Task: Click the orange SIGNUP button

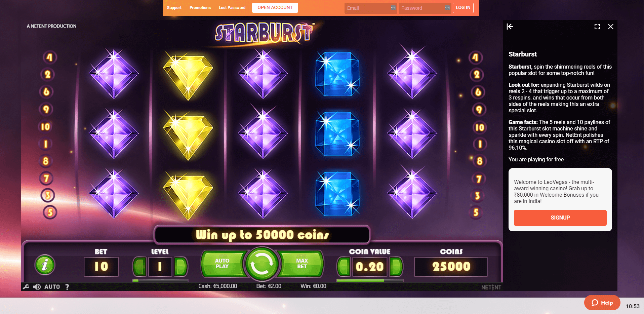Action: point(560,218)
